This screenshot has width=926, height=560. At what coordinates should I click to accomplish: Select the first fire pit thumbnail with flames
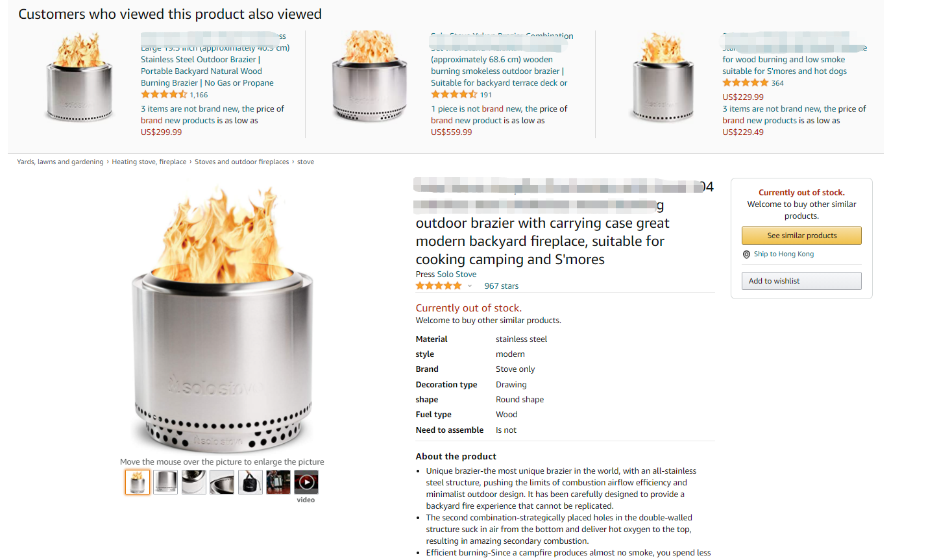[x=138, y=482]
